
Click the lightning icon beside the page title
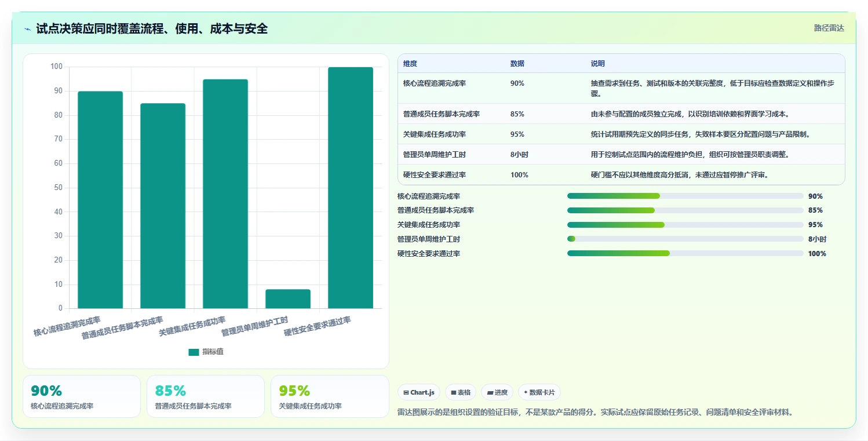(x=28, y=29)
